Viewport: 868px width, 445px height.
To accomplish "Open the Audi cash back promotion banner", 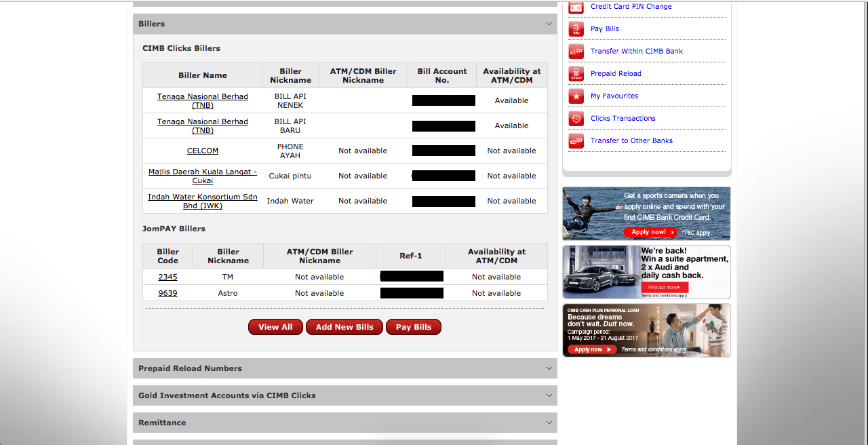I will 646,272.
